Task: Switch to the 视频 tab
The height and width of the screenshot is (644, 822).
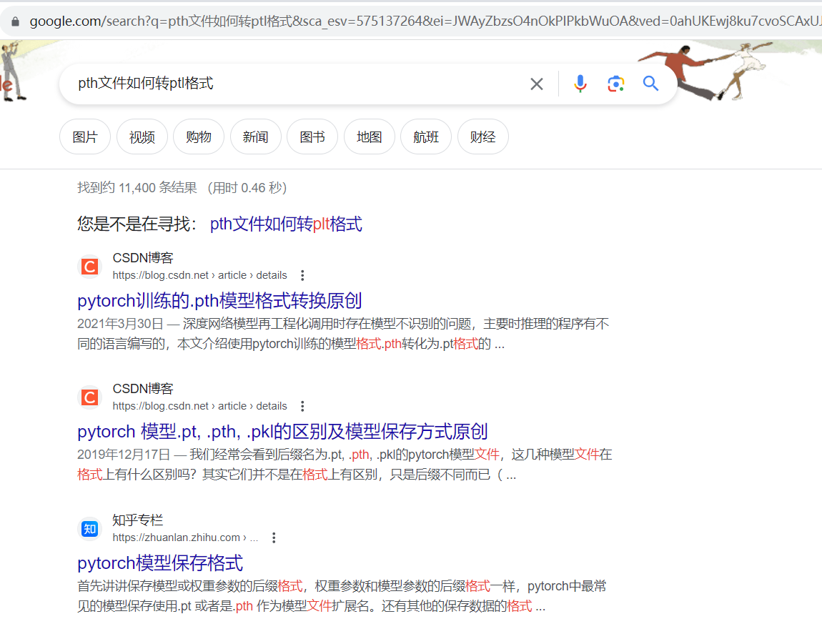Action: click(142, 137)
